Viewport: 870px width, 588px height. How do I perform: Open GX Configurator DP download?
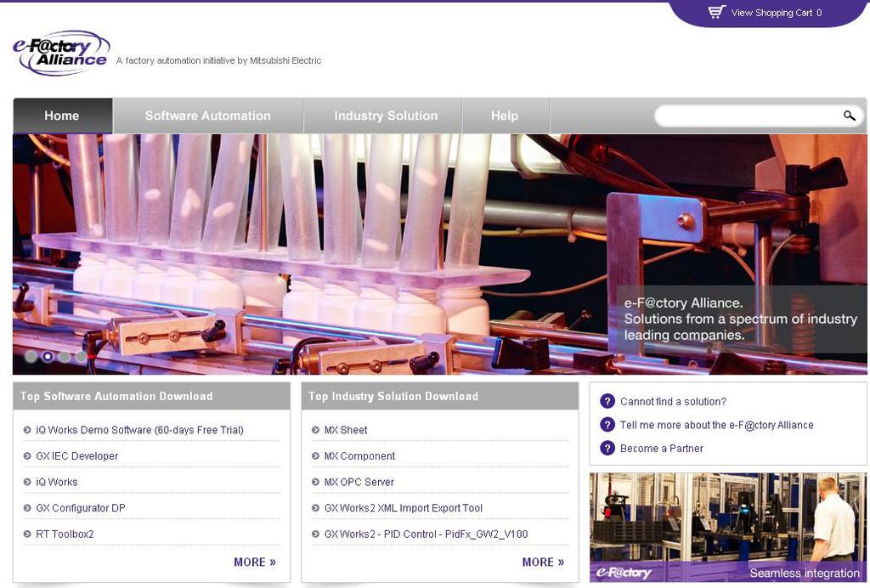(81, 508)
